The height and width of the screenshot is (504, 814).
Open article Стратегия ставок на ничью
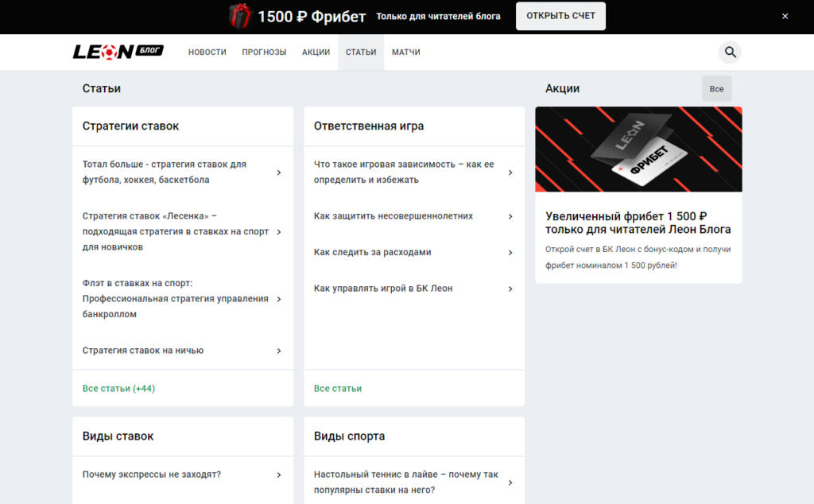[x=143, y=351]
